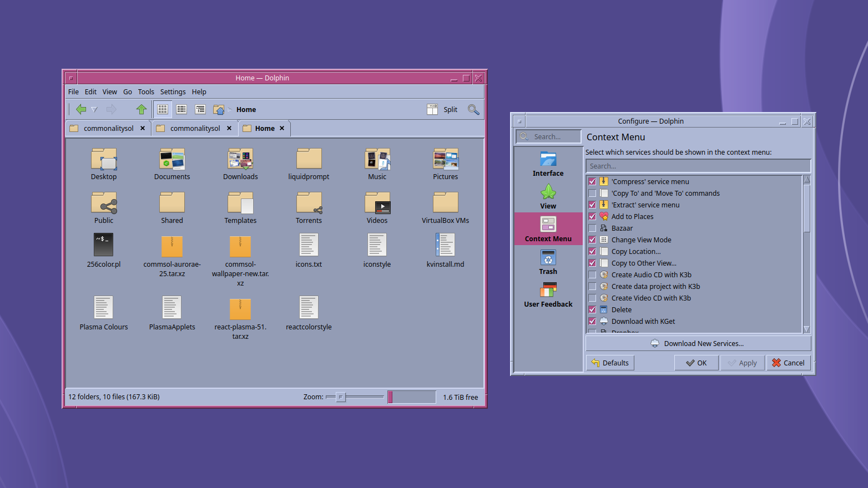Click the Home folder icon in the location bar

point(219,109)
